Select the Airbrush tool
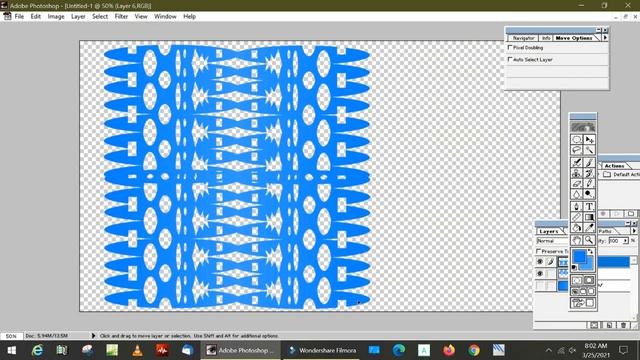This screenshot has width=640, height=360. [x=576, y=162]
